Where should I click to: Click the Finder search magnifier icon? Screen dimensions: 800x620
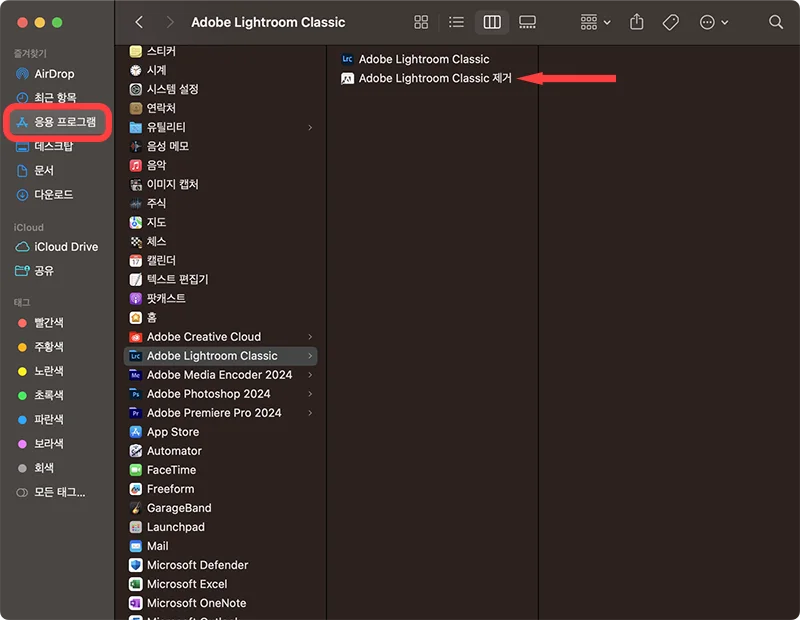776,22
